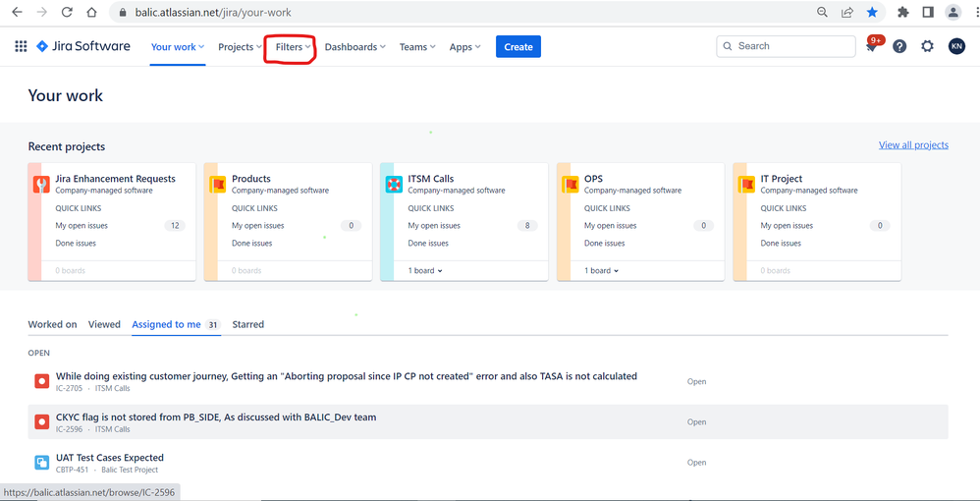Select the Assigned to me tab

[x=176, y=324]
